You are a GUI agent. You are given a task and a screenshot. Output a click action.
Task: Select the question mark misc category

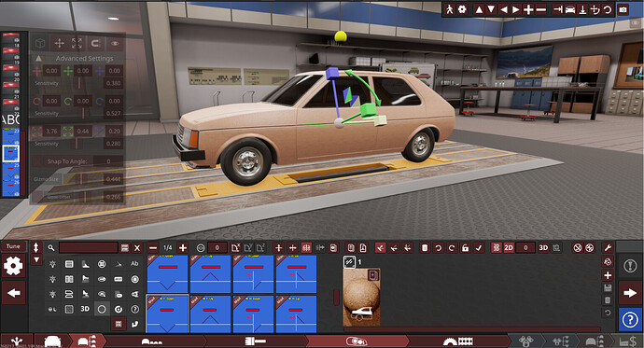(134, 309)
